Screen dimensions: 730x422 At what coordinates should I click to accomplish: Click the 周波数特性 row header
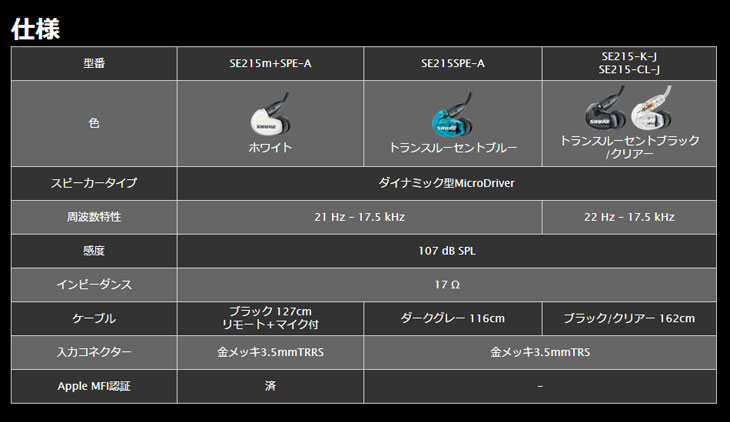pos(94,217)
